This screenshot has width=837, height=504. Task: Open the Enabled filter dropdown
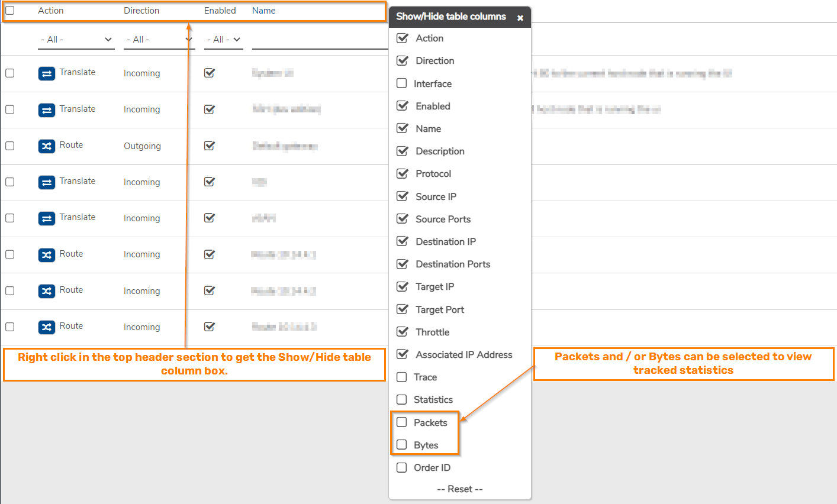224,40
